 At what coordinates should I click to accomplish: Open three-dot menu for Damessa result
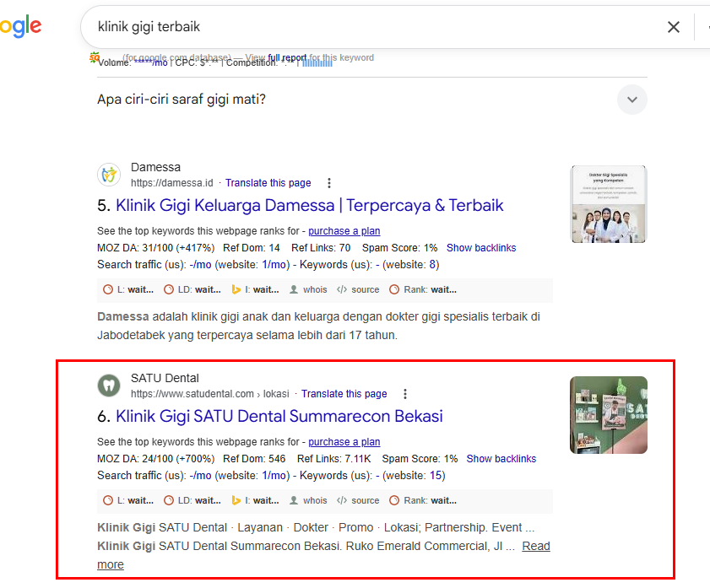click(329, 183)
